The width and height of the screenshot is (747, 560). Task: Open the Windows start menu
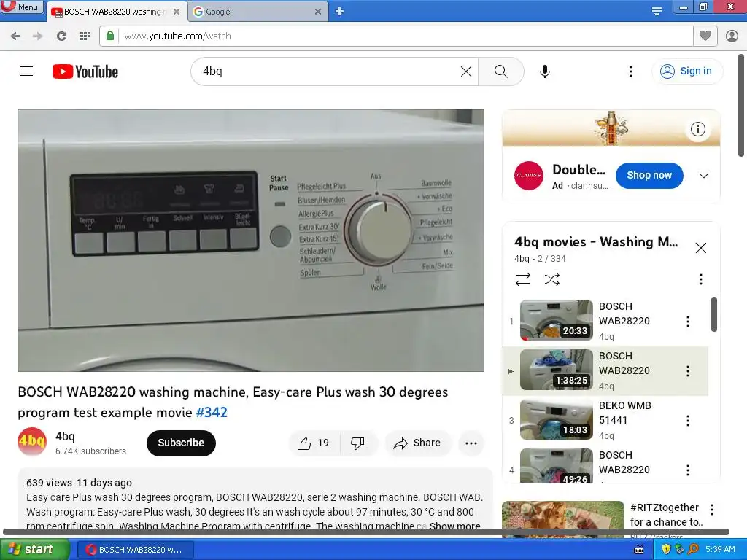[34, 550]
